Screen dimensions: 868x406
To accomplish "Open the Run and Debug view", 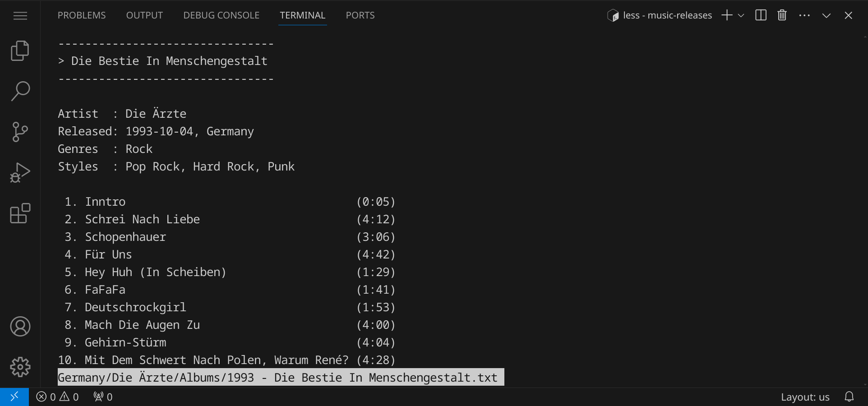I will 20,172.
